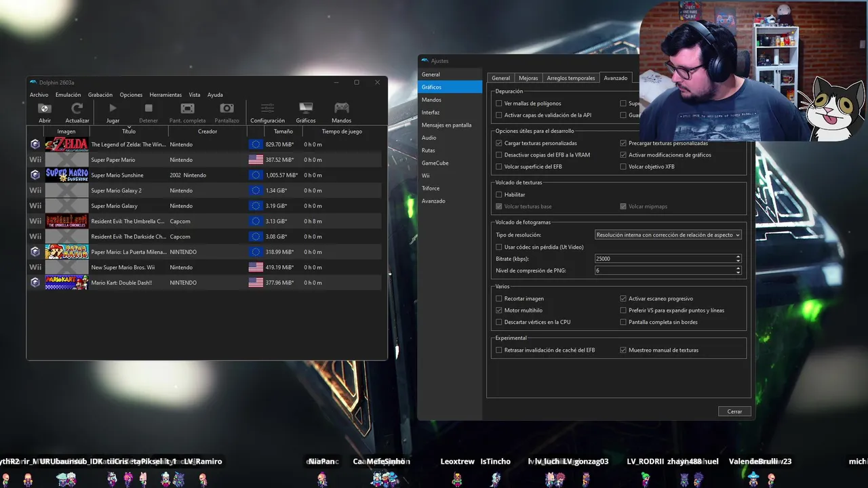
Task: Switch to the Arreglos temporales tab
Action: (x=571, y=78)
